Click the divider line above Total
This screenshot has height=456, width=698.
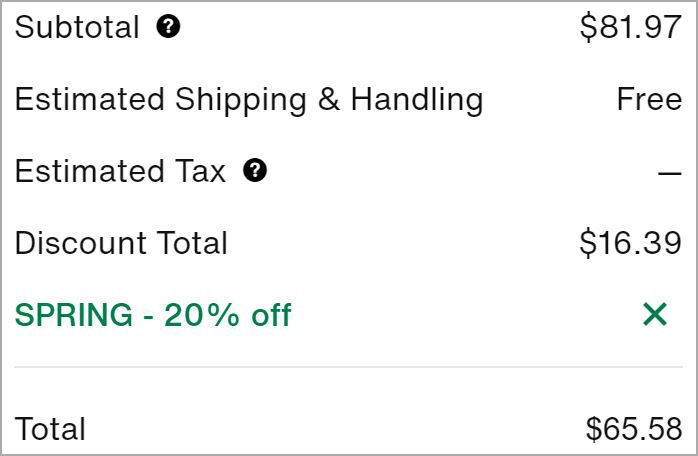point(348,367)
